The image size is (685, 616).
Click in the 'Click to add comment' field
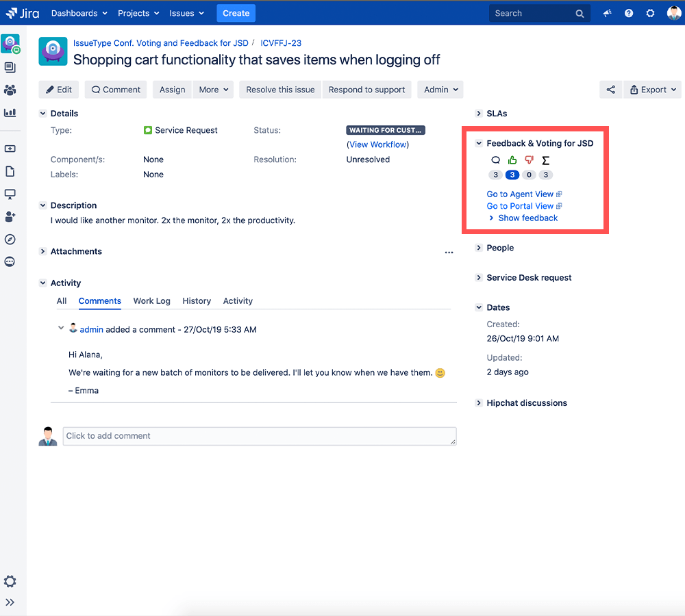pyautogui.click(x=260, y=436)
